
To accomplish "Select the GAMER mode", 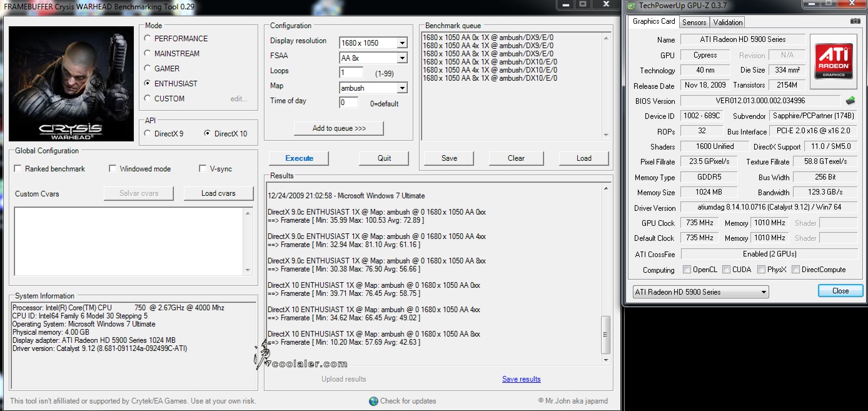I will [x=147, y=68].
